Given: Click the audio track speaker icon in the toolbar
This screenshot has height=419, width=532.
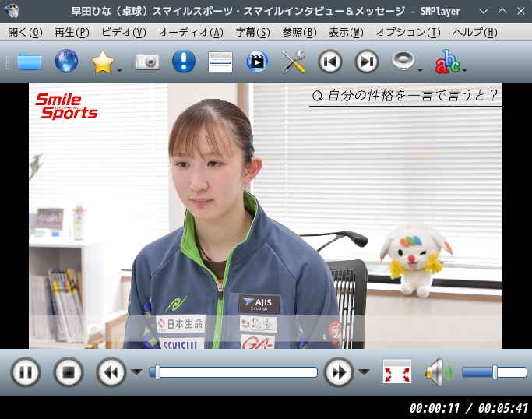Looking at the screenshot, I should (403, 61).
